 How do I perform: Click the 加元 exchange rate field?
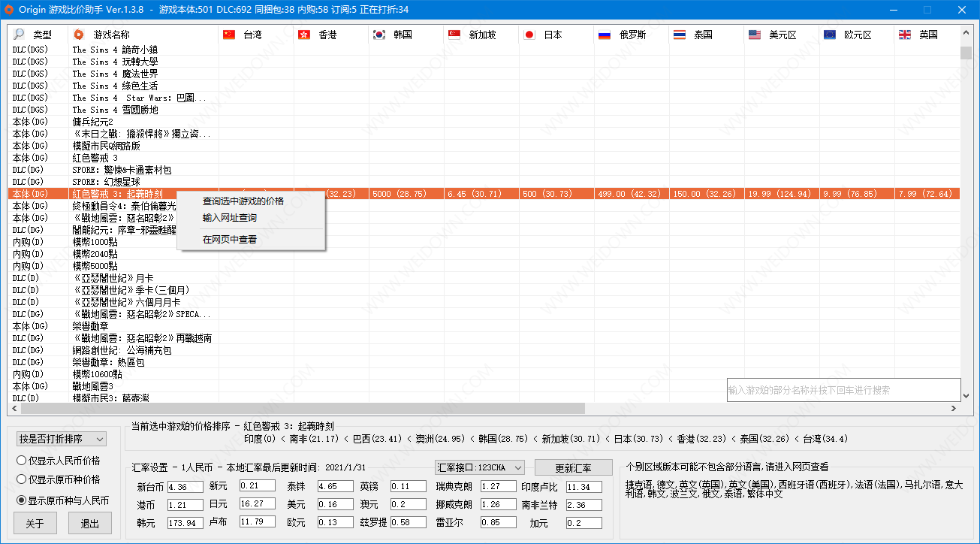click(x=584, y=523)
